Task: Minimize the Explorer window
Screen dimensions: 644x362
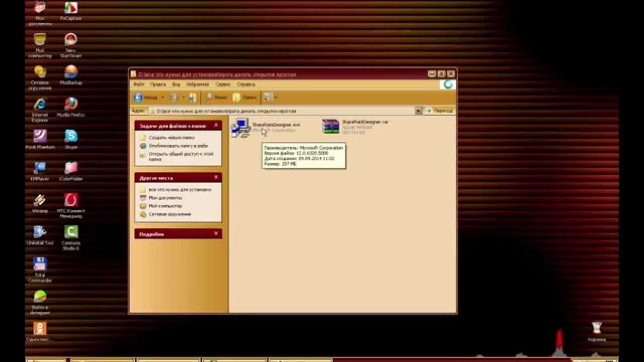Action: pyautogui.click(x=432, y=74)
